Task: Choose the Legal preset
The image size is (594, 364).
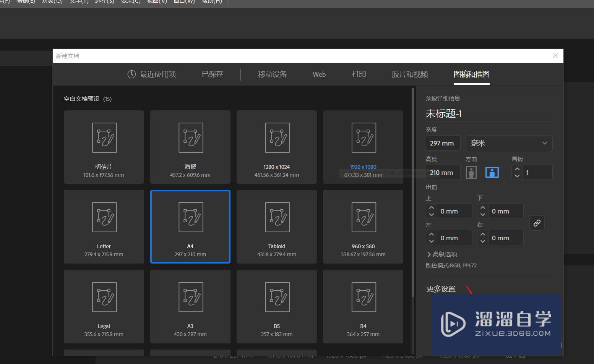Action: tap(104, 306)
